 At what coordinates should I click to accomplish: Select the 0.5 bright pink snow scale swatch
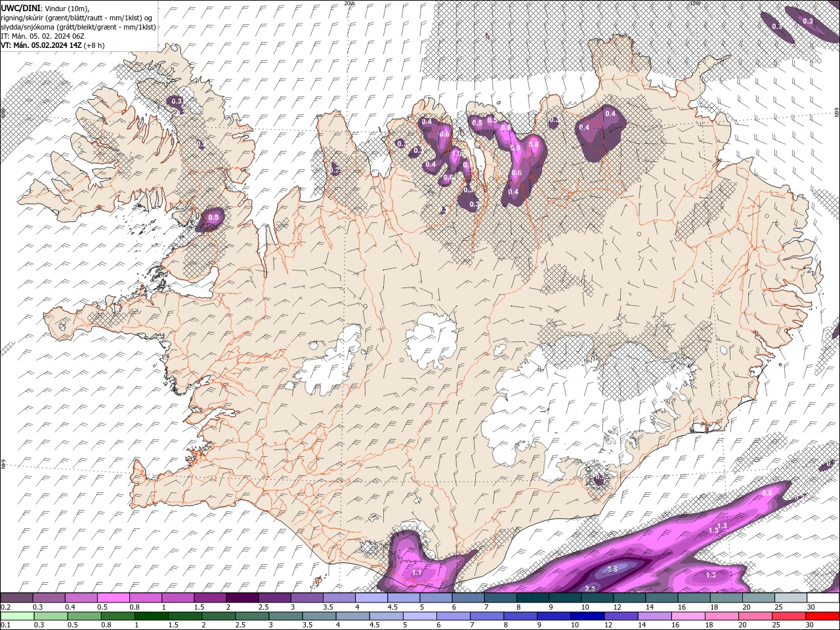click(x=113, y=598)
